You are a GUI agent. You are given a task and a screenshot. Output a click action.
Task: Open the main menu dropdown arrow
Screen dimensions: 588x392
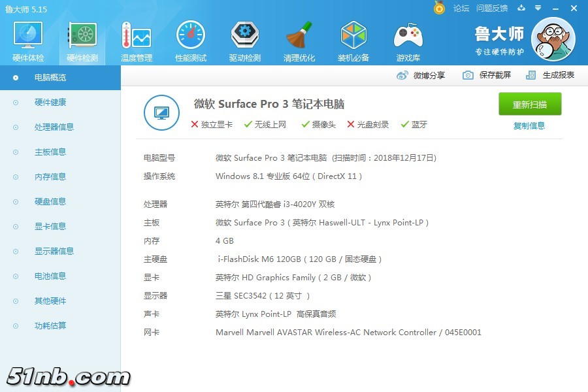[x=538, y=8]
